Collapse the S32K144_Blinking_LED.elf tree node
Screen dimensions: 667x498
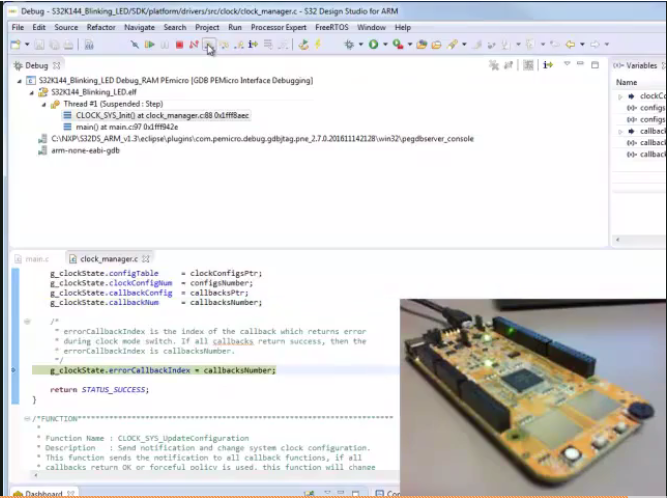tap(31, 92)
